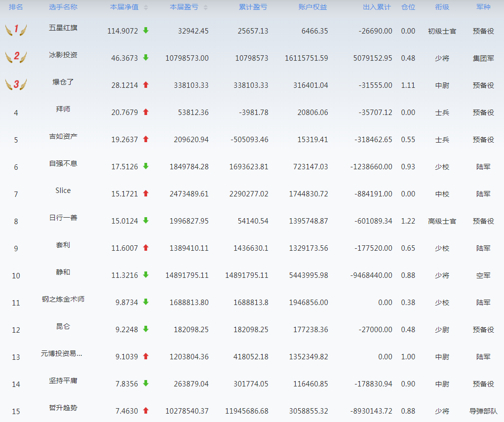Click the 账户权益 column header
Image resolution: width=504 pixels, height=422 pixels.
(x=313, y=7)
